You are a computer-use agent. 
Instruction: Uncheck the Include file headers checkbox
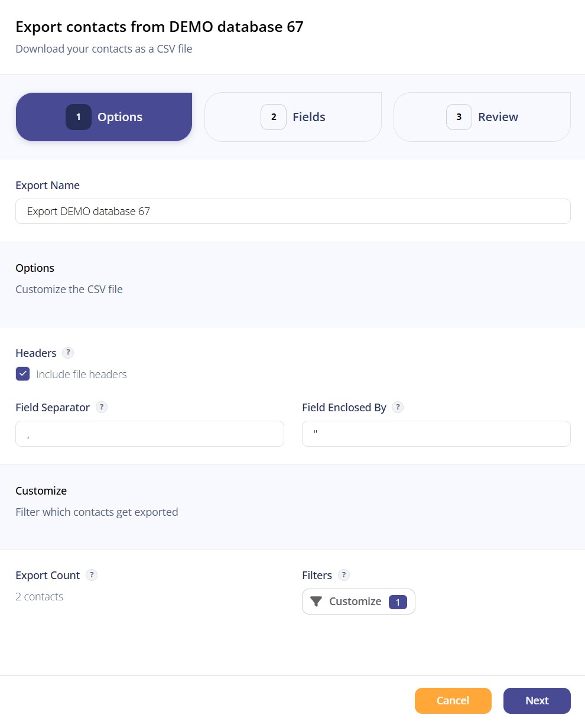pyautogui.click(x=22, y=374)
